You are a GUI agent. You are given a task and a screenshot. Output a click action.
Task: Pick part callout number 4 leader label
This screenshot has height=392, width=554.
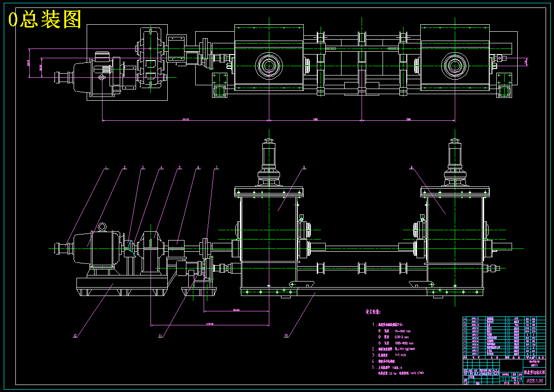point(162,167)
